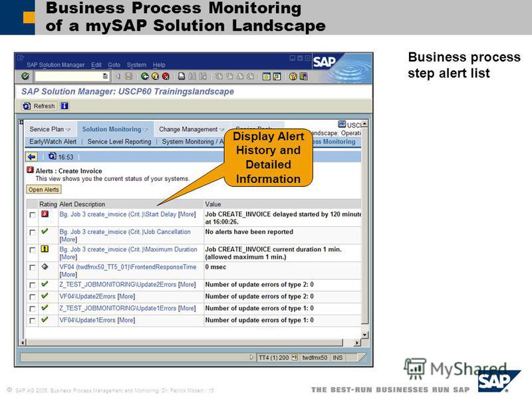Screen dimensions: 532x399
Task: Click the Last Page icon
Action: (x=250, y=76)
